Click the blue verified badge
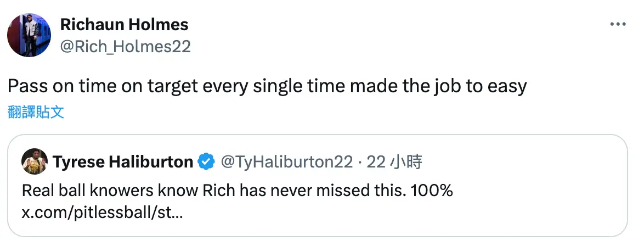Screen dimensions: 644x246 click(x=207, y=162)
